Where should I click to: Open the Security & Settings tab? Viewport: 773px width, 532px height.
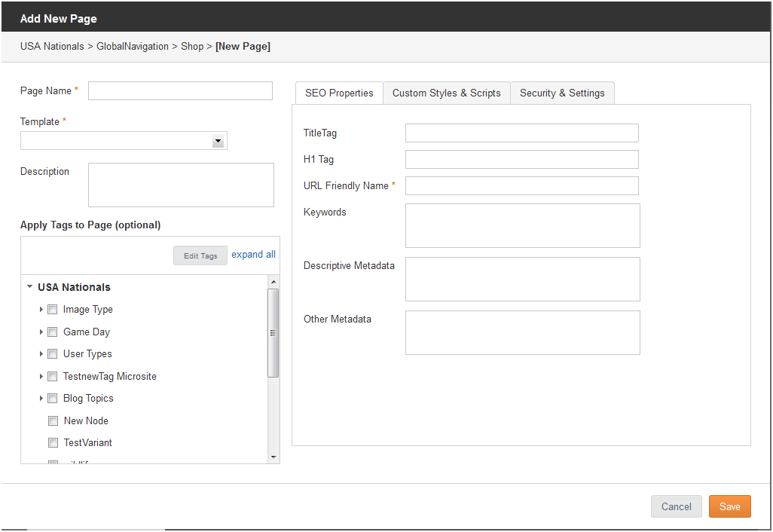point(562,93)
